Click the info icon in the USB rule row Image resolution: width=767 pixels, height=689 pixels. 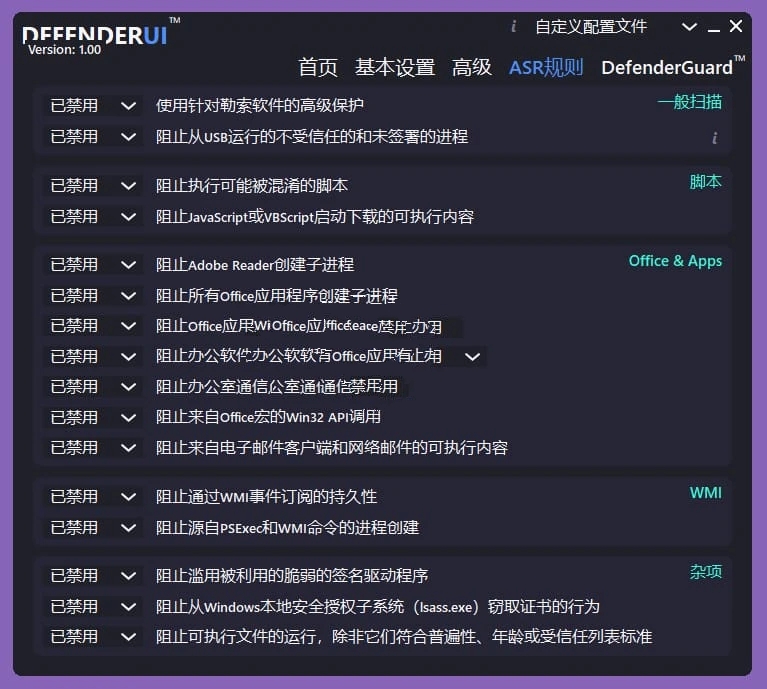(x=714, y=138)
